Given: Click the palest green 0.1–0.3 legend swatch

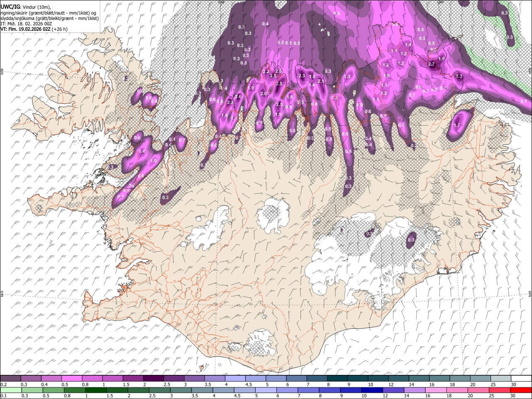Looking at the screenshot, I should [10, 390].
